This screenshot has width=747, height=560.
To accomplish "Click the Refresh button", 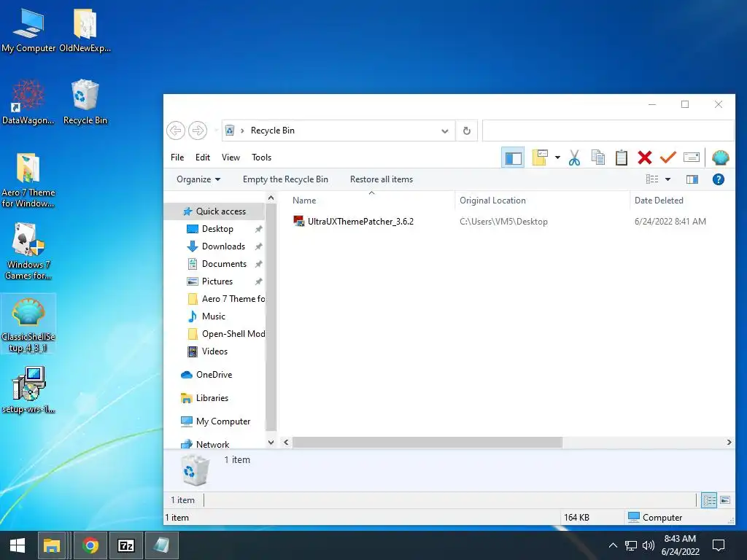I will [467, 131].
